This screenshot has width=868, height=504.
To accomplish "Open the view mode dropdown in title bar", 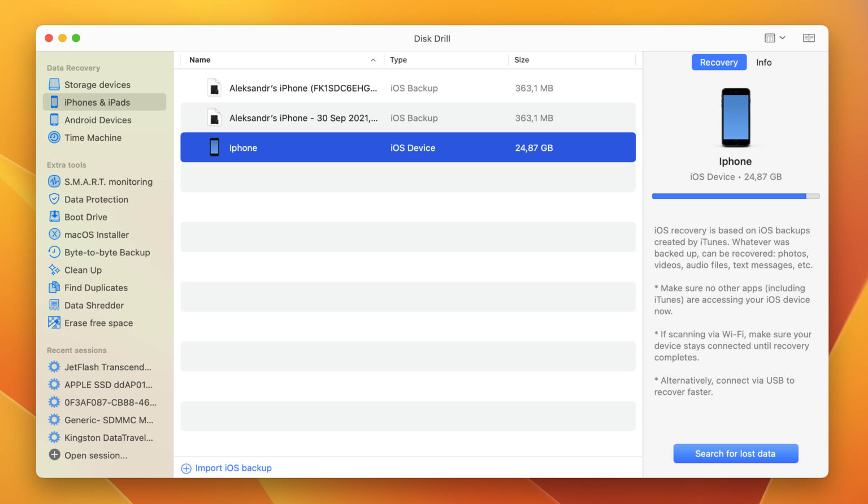I will click(775, 38).
